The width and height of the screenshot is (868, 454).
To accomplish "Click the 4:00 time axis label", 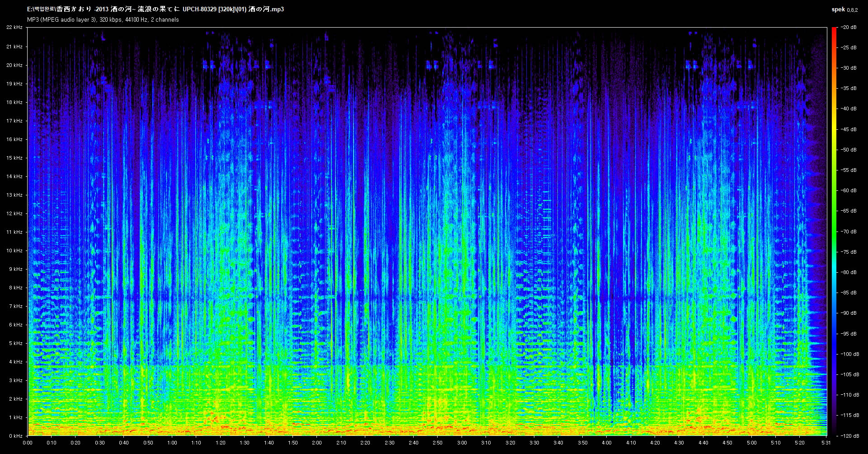I will tap(607, 443).
